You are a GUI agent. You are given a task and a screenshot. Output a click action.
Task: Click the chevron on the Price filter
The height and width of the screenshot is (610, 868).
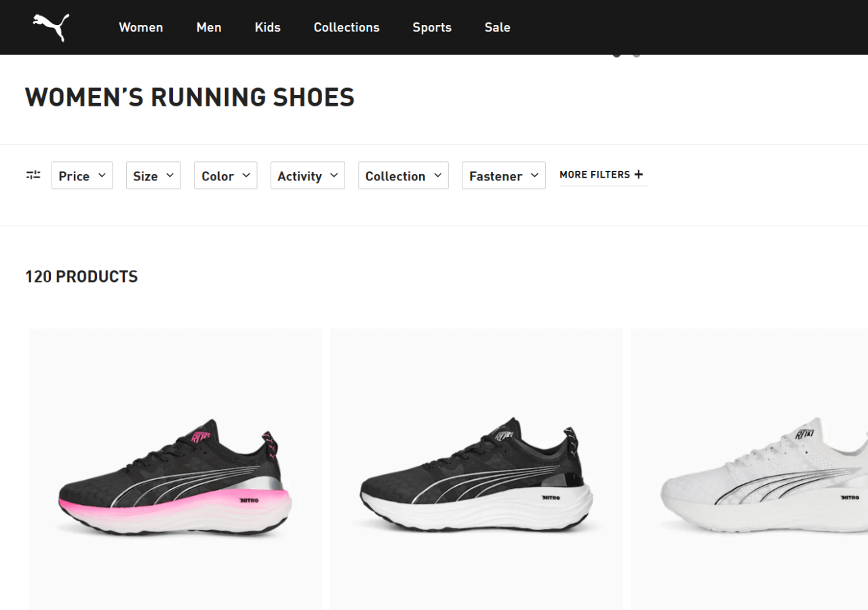(103, 175)
